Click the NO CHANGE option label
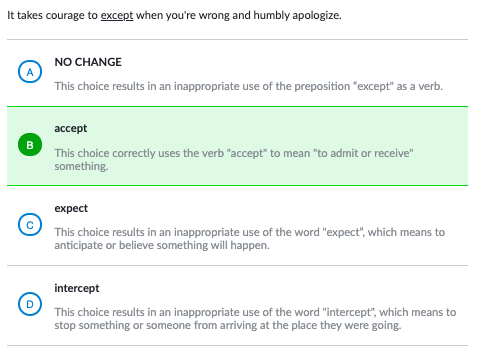 [x=88, y=62]
